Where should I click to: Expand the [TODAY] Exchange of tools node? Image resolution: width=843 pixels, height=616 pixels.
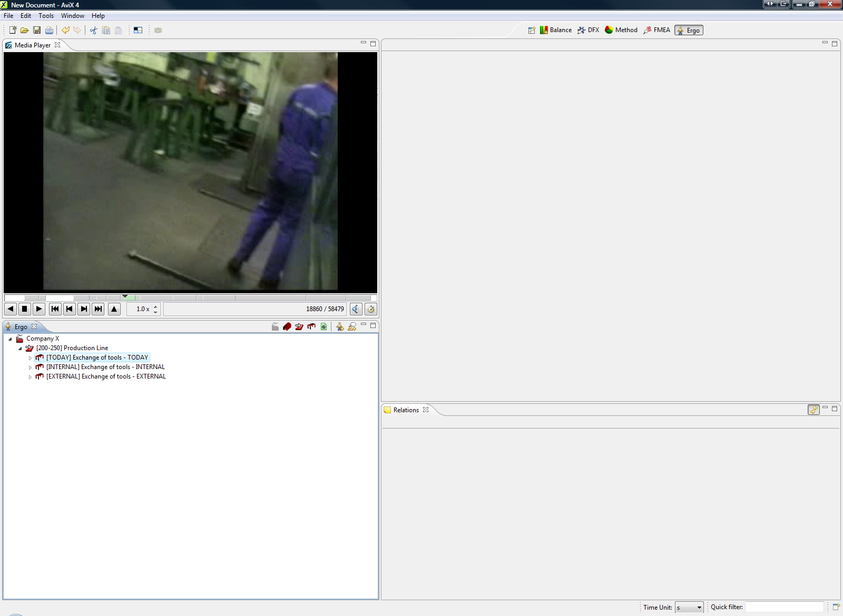pos(30,357)
